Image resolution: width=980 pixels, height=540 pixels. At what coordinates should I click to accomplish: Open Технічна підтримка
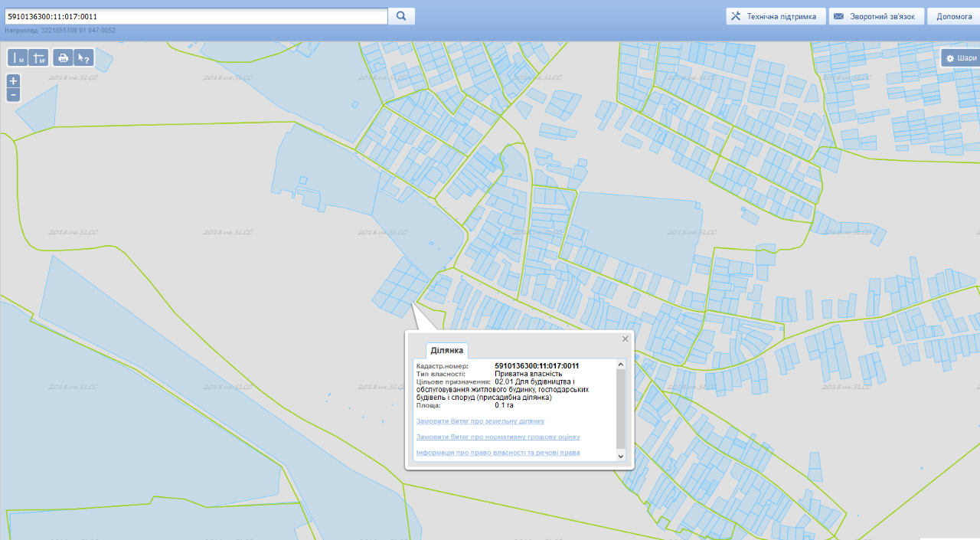(x=776, y=16)
